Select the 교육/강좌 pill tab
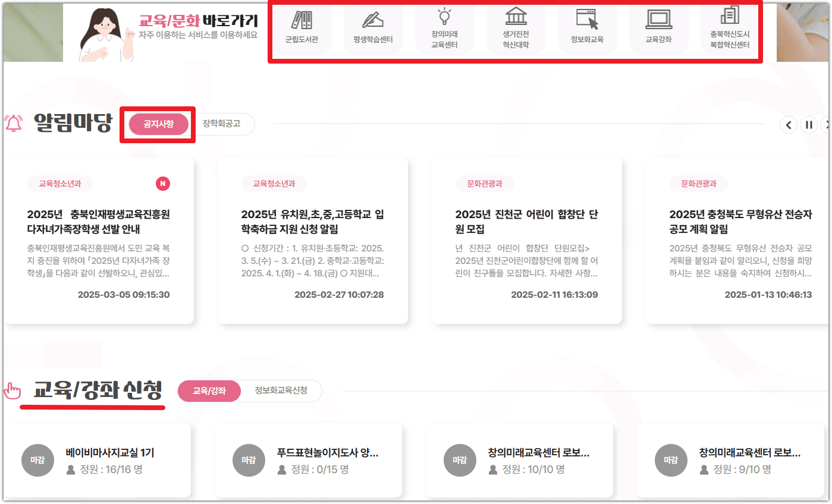Viewport: 832px width, 504px height. pos(209,390)
